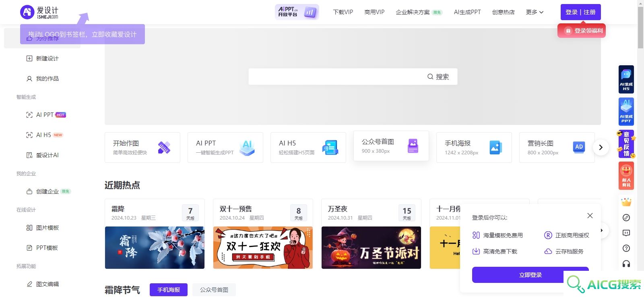Open the 双十一狂欢 thumbnail
644x297 pixels.
263,247
